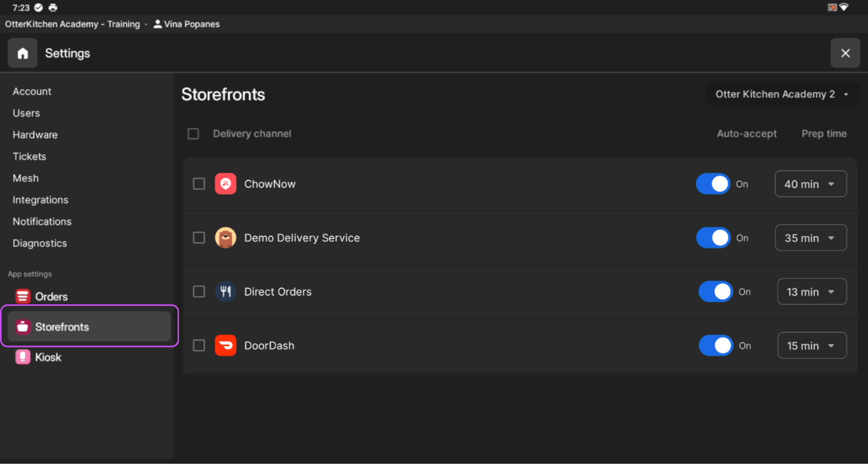Open DoorDash 15 min prep time dropdown
Viewport: 868px width, 467px height.
(x=812, y=345)
